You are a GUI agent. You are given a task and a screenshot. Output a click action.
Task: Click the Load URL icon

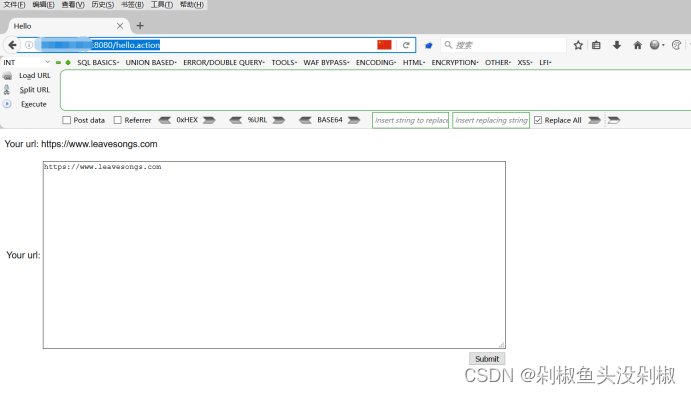[x=7, y=76]
